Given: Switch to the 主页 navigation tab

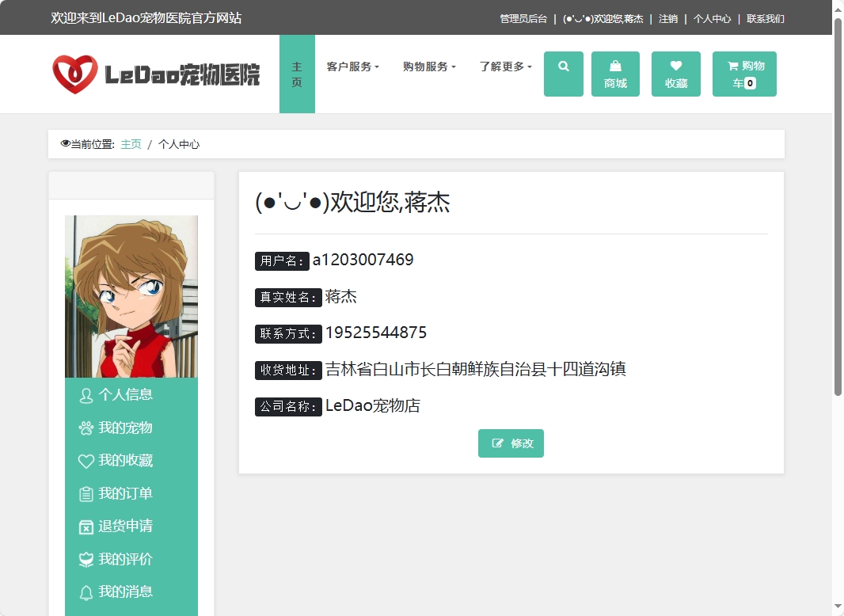Looking at the screenshot, I should pos(297,74).
